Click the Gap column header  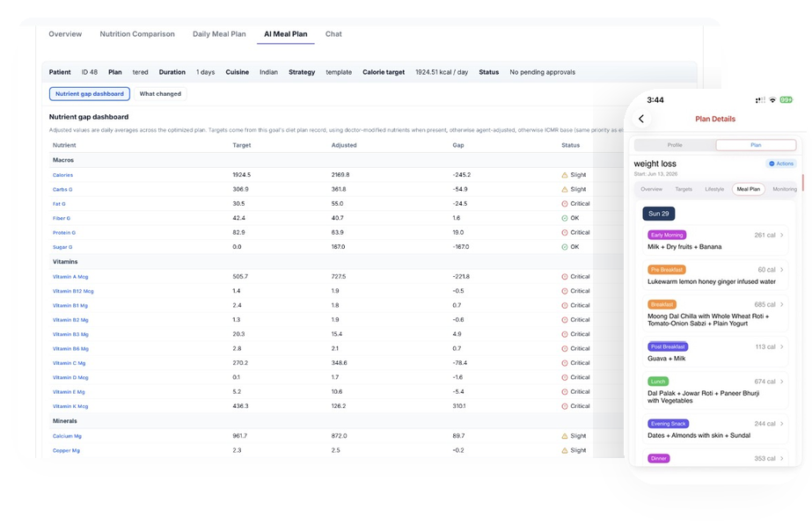(457, 145)
